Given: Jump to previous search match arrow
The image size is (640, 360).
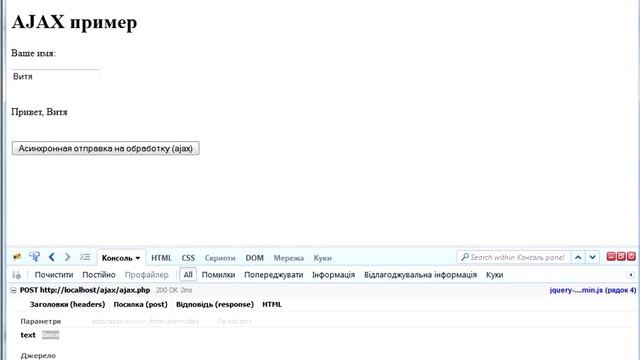Looking at the screenshot, I should [x=578, y=257].
